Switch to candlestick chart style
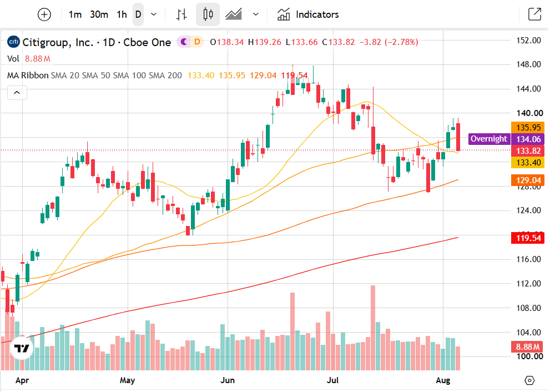550x392 pixels. point(208,14)
